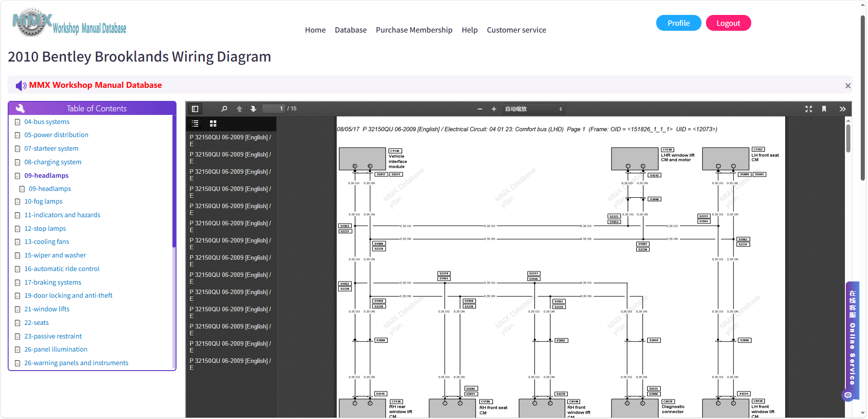Open Customer service page
This screenshot has height=419, width=868.
[516, 30]
